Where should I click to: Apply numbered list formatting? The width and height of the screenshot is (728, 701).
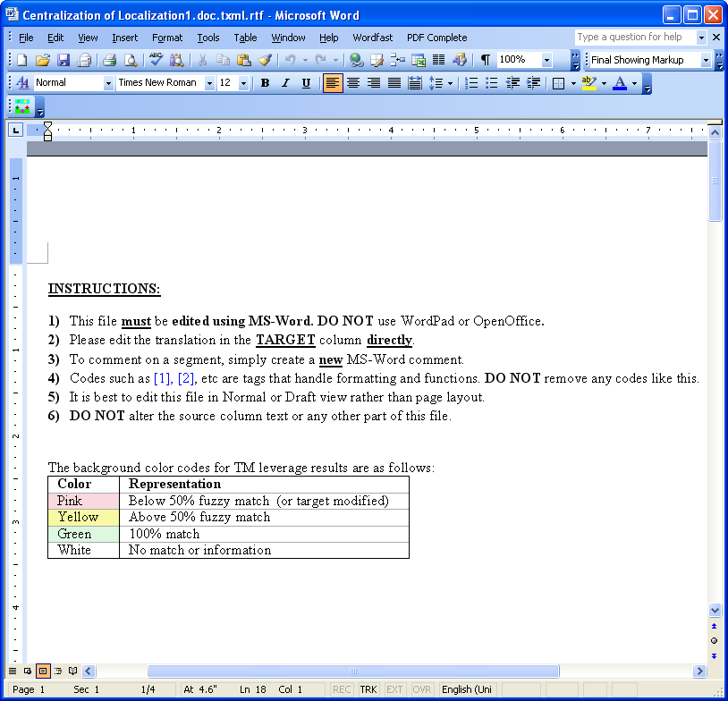[x=471, y=83]
